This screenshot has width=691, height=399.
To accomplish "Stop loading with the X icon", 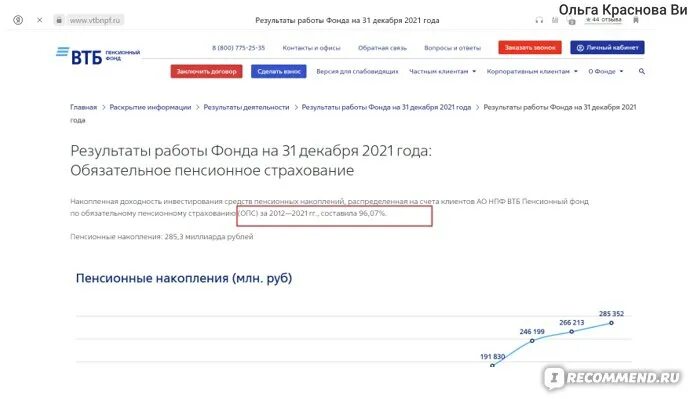I will coord(40,20).
